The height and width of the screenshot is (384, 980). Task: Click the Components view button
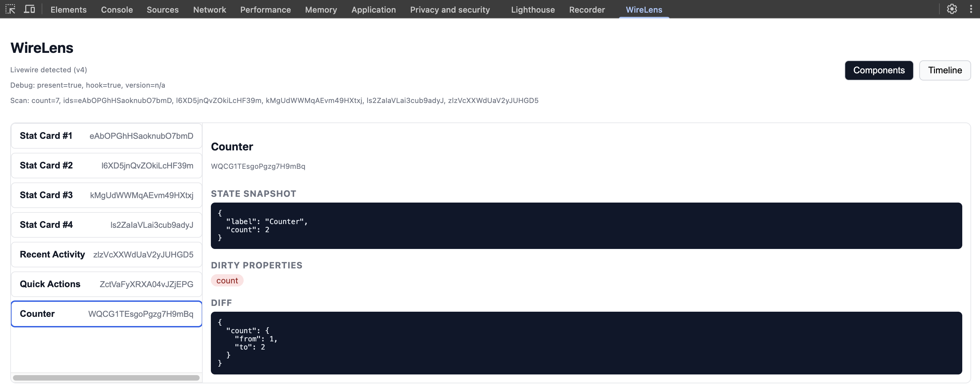pos(879,70)
